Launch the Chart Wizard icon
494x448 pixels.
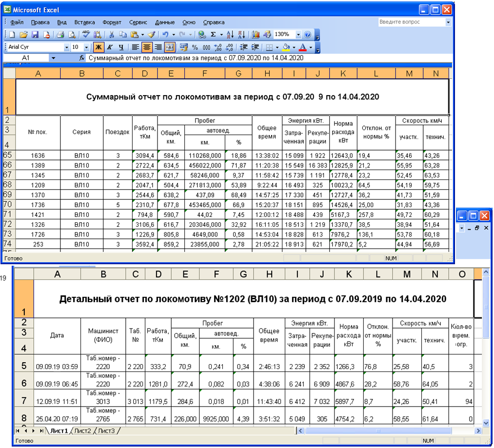pyautogui.click(x=256, y=35)
